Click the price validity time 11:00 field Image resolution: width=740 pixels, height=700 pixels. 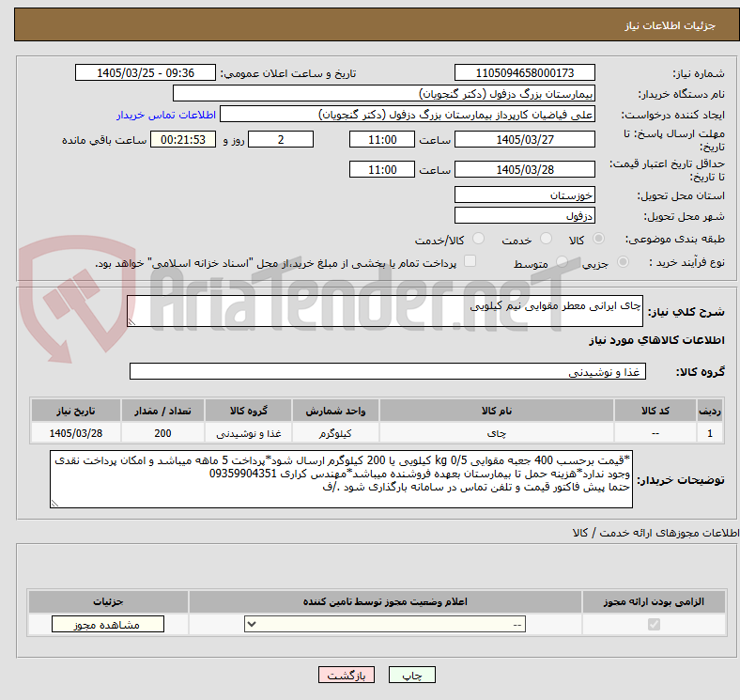(382, 169)
